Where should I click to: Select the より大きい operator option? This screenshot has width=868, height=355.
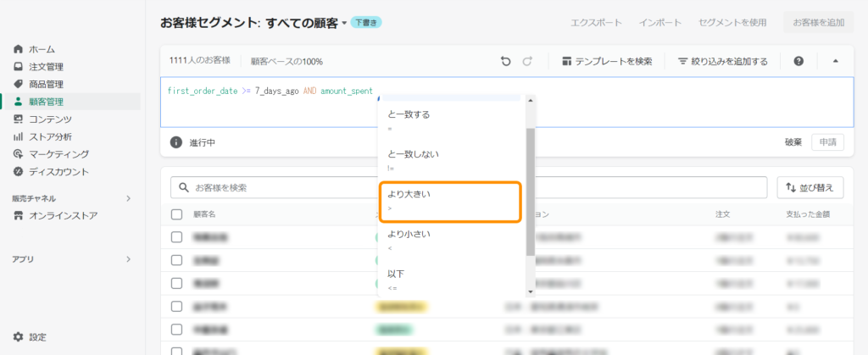[x=448, y=202]
